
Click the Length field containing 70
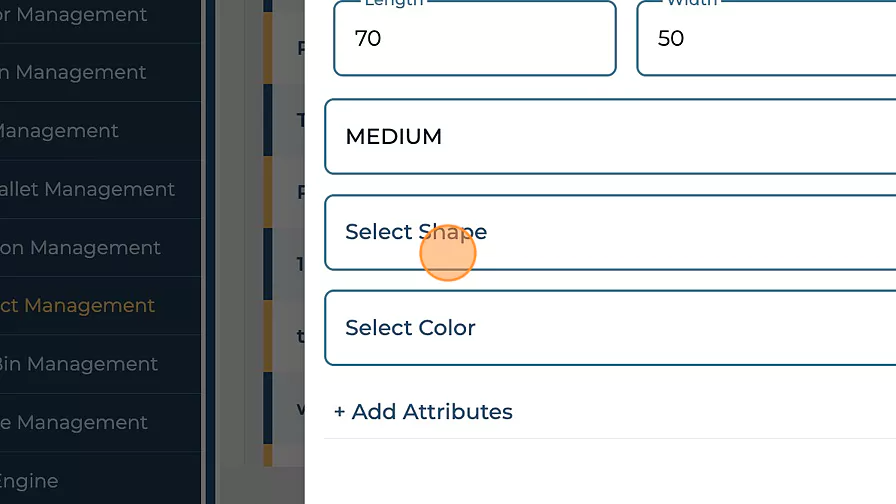click(x=474, y=39)
